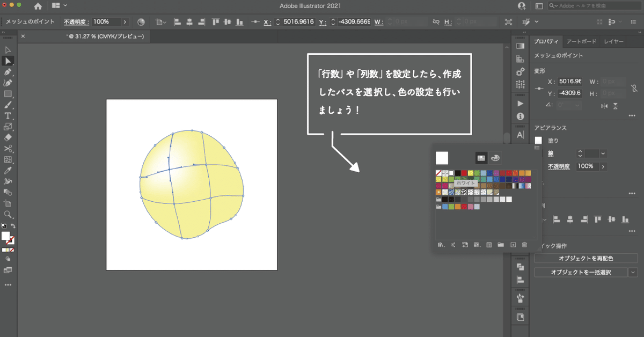Click the オブジェクトを再配色 button

click(x=585, y=258)
